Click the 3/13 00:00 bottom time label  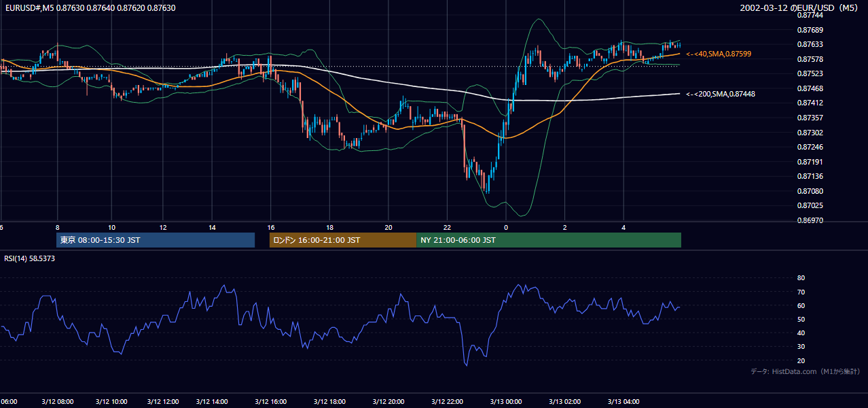coord(506,401)
